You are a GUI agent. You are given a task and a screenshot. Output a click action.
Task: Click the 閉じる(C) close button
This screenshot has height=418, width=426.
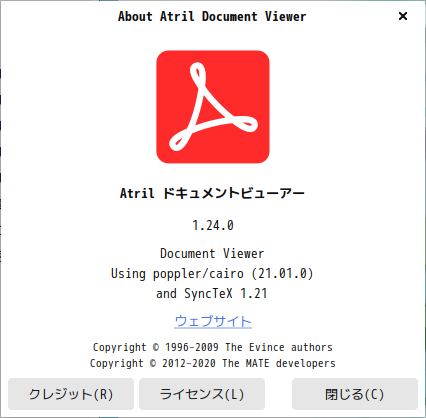coord(355,394)
